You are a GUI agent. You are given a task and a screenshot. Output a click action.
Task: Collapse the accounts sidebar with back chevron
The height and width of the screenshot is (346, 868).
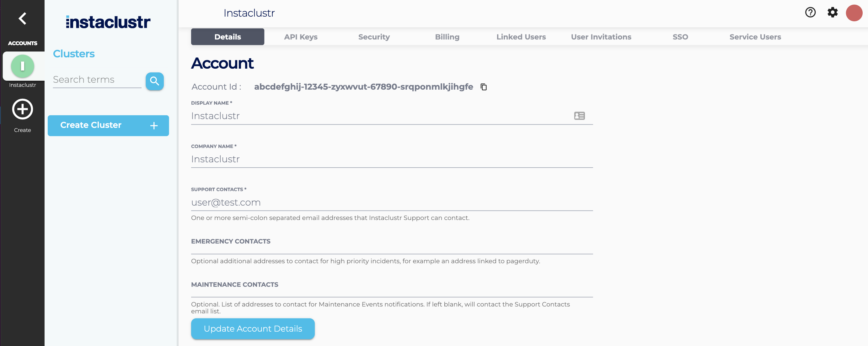[x=22, y=18]
